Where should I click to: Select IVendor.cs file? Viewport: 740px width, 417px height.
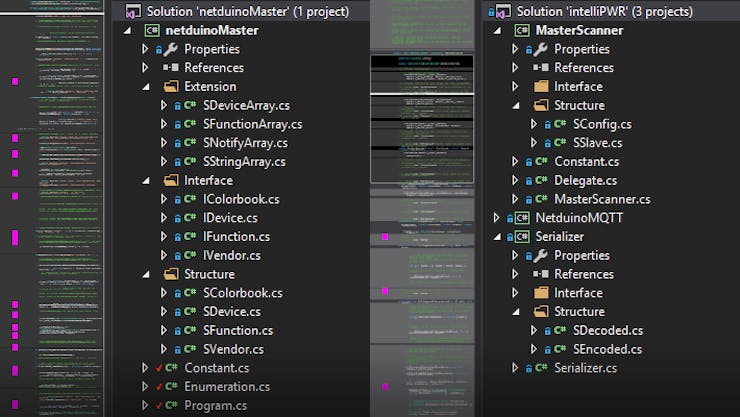[232, 256]
